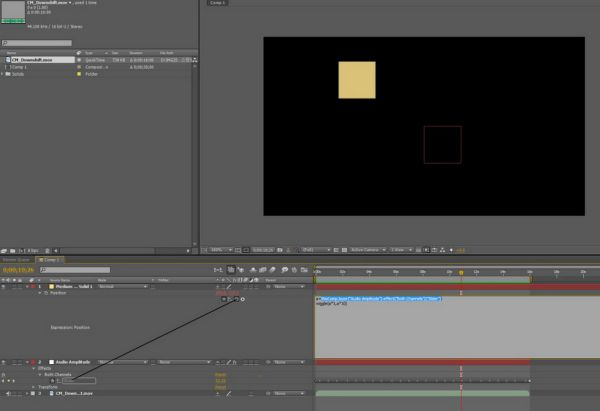The height and width of the screenshot is (411, 600).
Task: Expand layer 3 CM_Downshift twirl arrow
Action: 27,393
